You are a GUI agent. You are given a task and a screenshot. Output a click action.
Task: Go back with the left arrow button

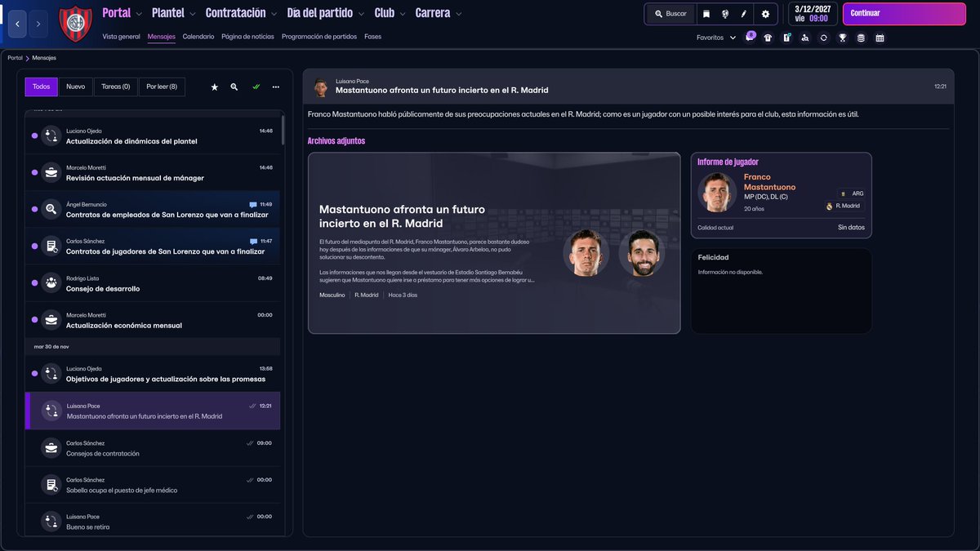pos(18,24)
